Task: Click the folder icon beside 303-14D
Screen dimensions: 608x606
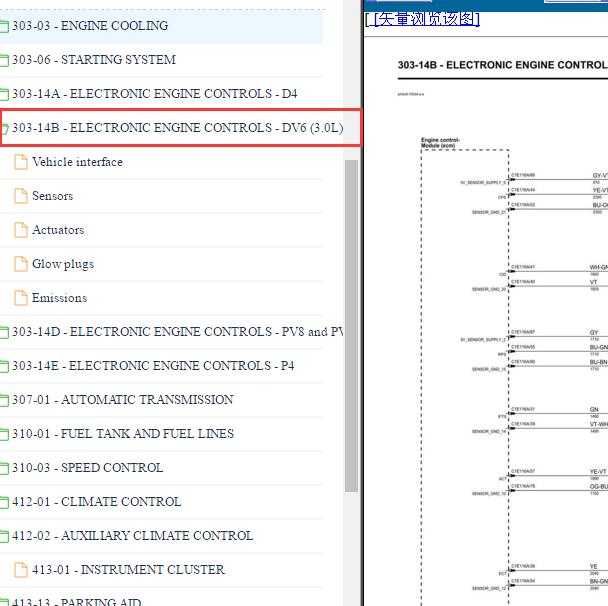Action: (x=4, y=333)
